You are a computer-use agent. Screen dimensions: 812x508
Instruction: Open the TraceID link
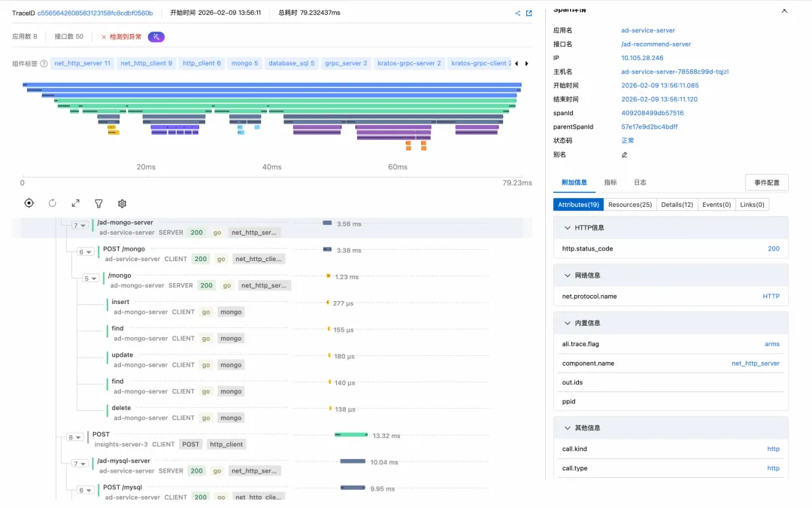[95, 14]
